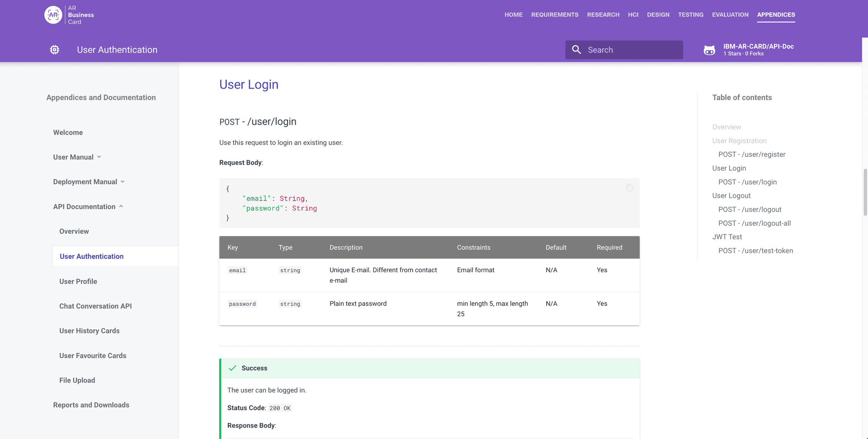Jump to POST - /user/logout contents entry
The height and width of the screenshot is (439, 868).
[750, 210]
